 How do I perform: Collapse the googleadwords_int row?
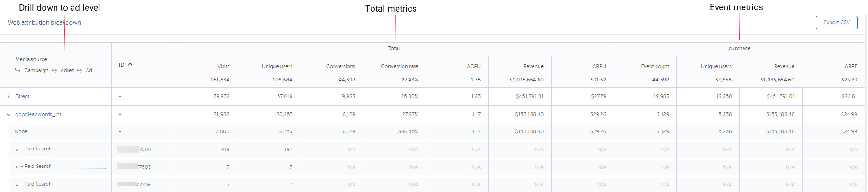pyautogui.click(x=8, y=115)
